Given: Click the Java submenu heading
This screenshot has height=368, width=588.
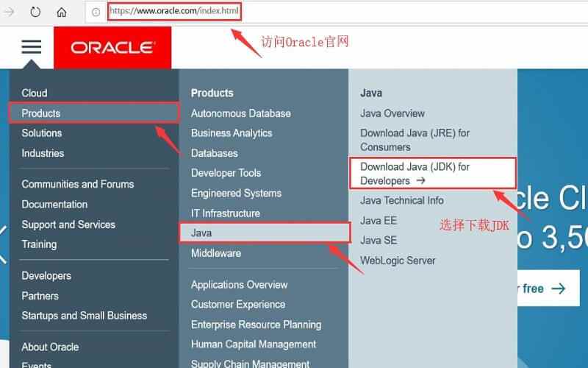Looking at the screenshot, I should pos(371,93).
